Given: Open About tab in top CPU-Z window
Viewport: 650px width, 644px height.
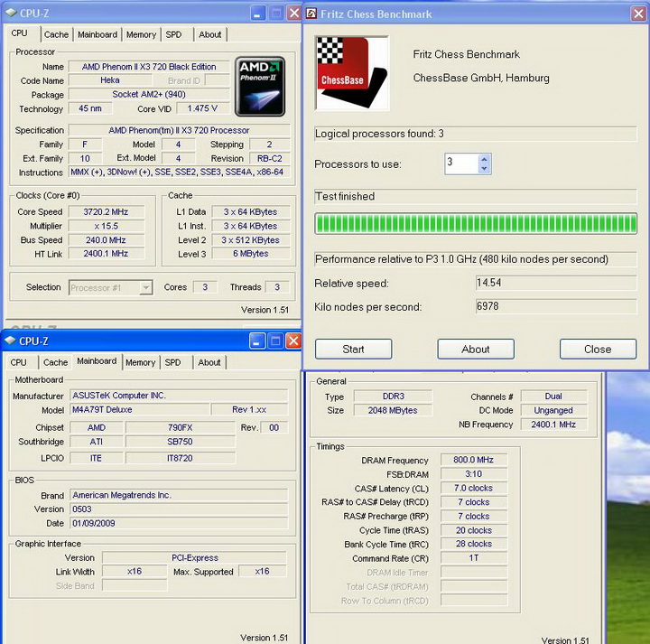Looking at the screenshot, I should click(x=209, y=34).
